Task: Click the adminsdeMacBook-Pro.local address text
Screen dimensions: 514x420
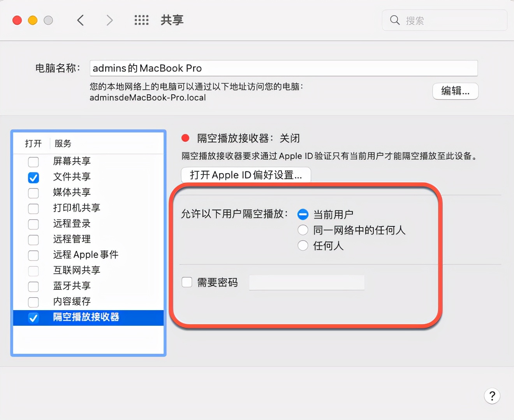Action: coord(148,97)
